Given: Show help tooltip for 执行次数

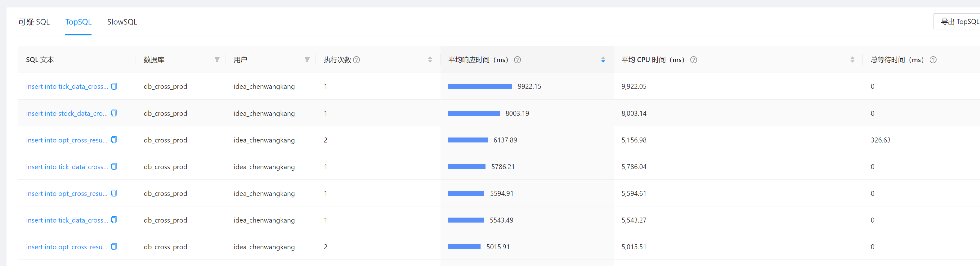Looking at the screenshot, I should point(356,60).
